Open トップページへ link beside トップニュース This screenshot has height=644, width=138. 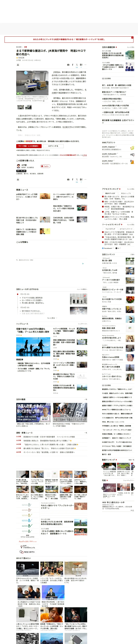point(83,324)
